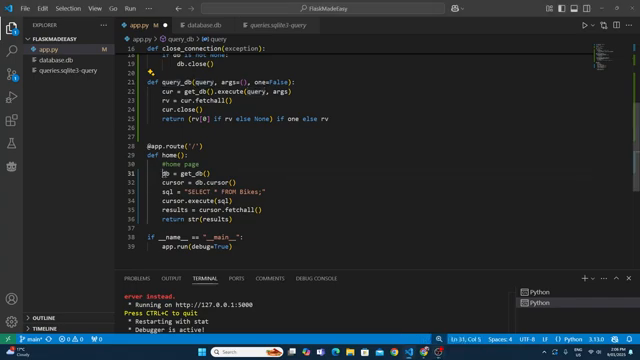This screenshot has width=640, height=360.
Task: Switch to the OUTPUT panel tab
Action: point(171,278)
